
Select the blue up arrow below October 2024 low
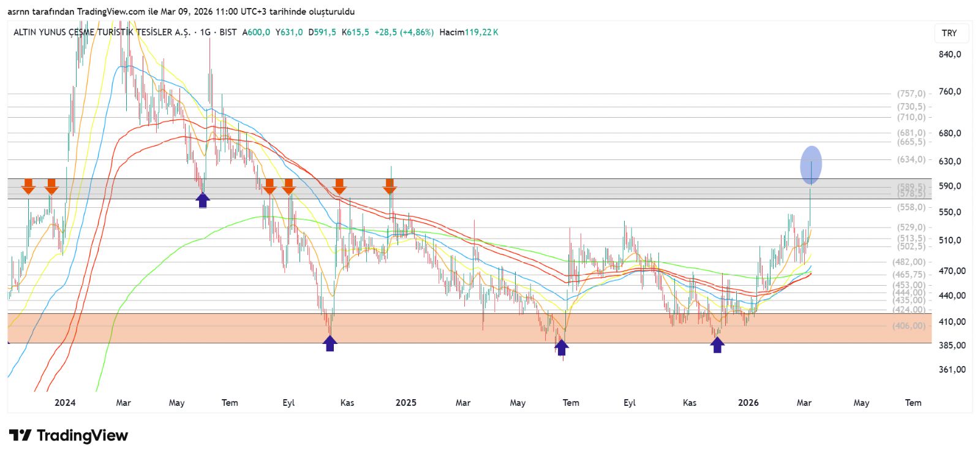point(330,343)
